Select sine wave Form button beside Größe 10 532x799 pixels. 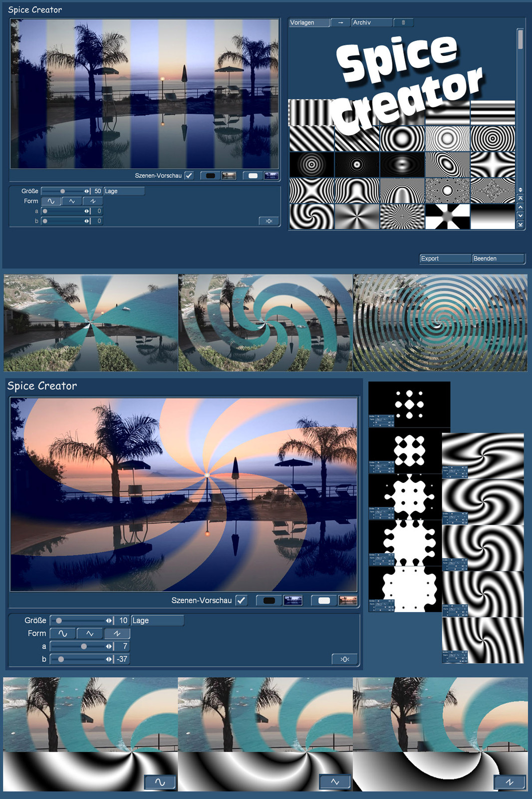(63, 633)
